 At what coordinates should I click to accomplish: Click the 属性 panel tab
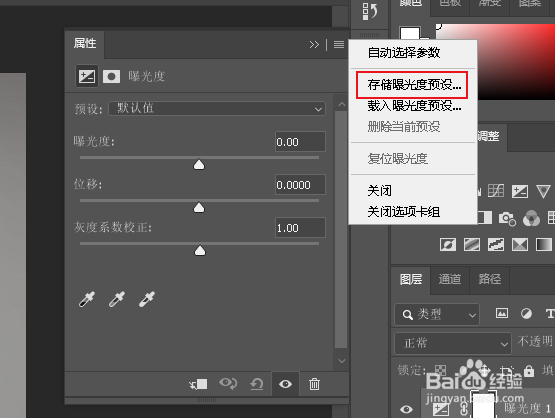85,44
